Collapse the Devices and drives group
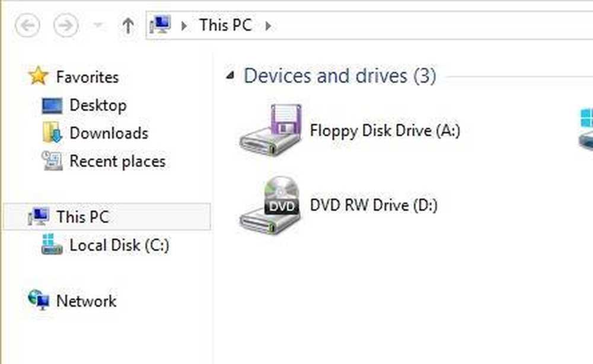This screenshot has height=364, width=593. [230, 75]
